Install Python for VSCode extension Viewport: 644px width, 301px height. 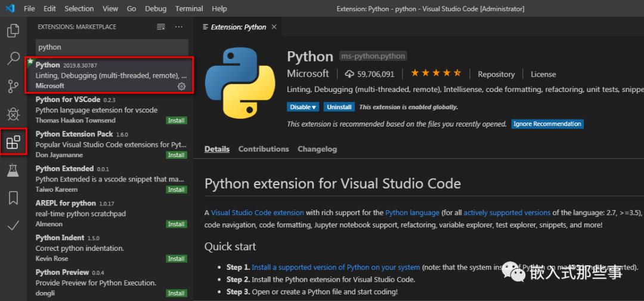pyautogui.click(x=176, y=121)
